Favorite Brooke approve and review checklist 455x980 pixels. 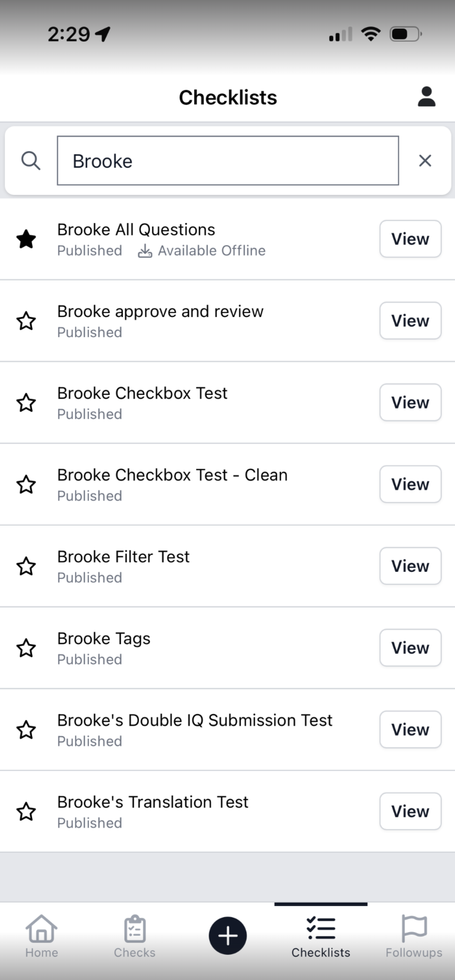(26, 321)
